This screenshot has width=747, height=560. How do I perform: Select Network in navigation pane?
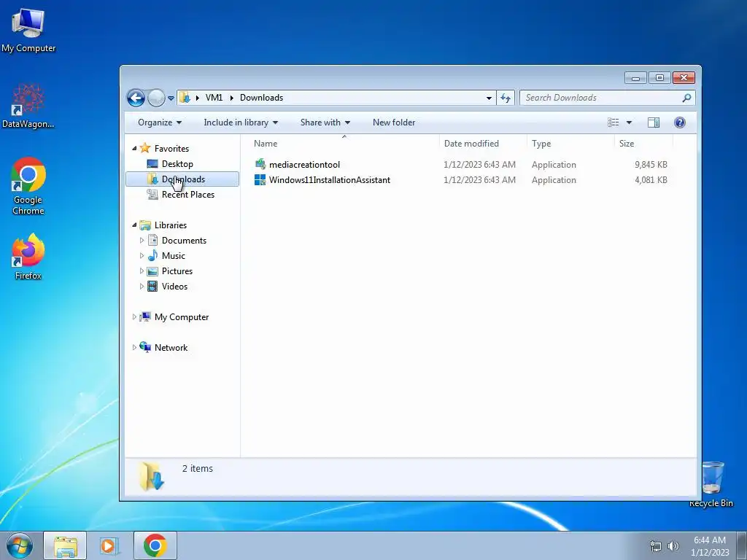point(171,348)
